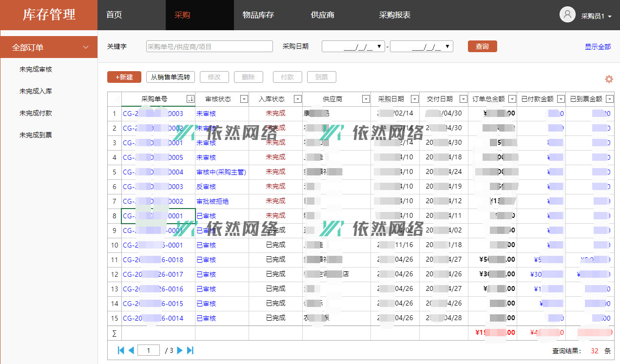Click the +新建 button

(x=124, y=77)
